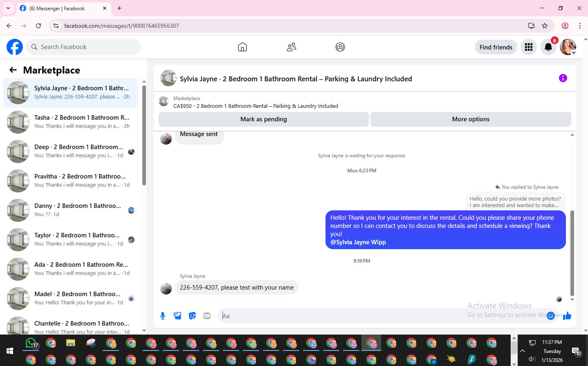Open the Deep conversation
588x366 pixels.
click(71, 152)
